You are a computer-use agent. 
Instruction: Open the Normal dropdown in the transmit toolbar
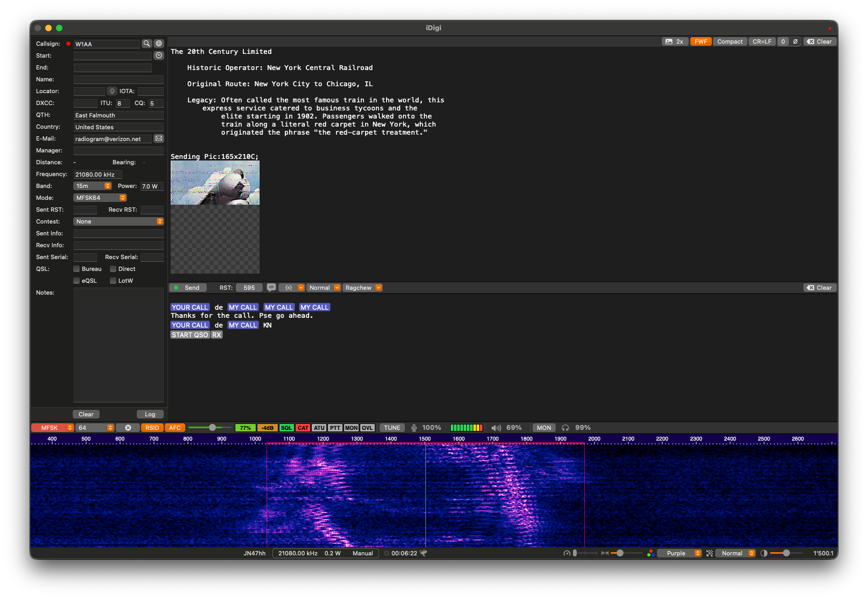coord(324,288)
